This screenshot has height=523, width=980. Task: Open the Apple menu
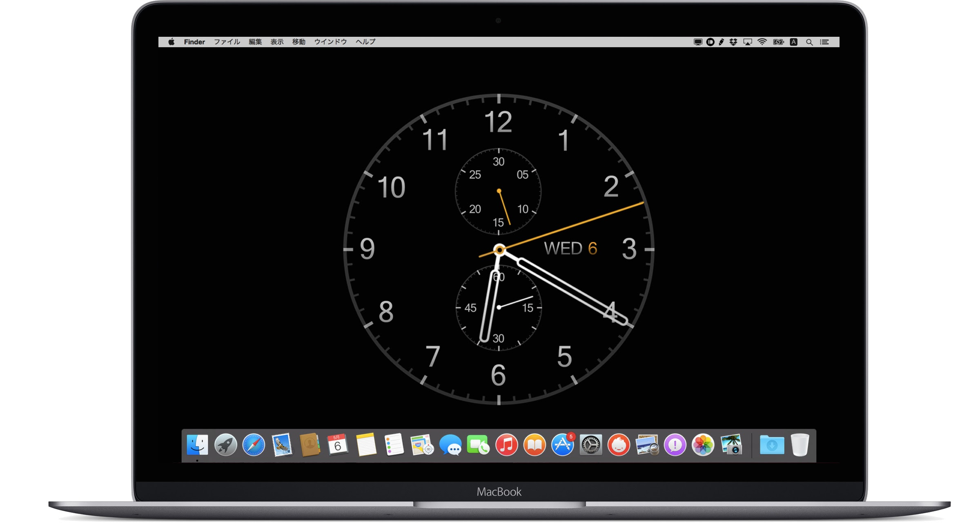click(x=171, y=42)
